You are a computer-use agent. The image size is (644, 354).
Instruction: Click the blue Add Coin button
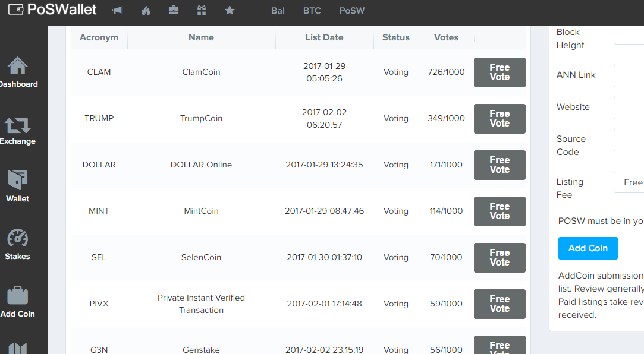(x=588, y=248)
